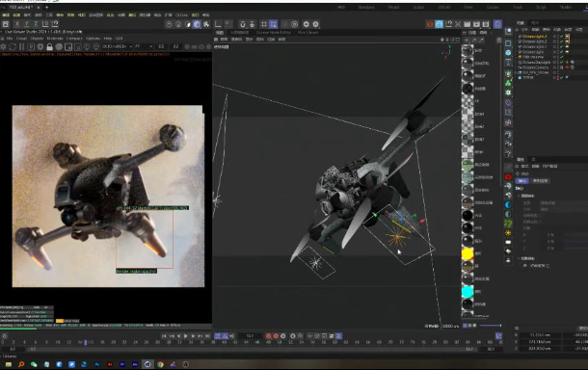Viewport: 588px width, 370px height.
Task: Click the record keyframe button
Action: coord(269,336)
